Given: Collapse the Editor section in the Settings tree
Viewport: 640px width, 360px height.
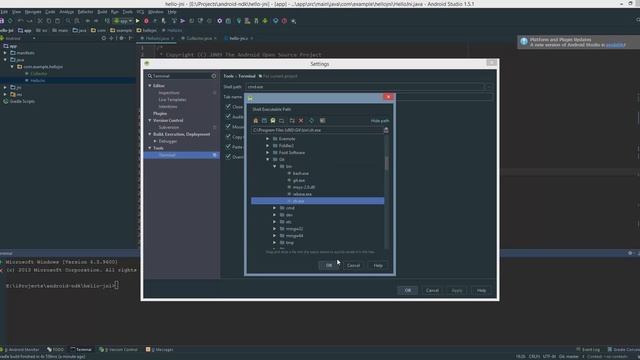Looking at the screenshot, I should pos(150,86).
